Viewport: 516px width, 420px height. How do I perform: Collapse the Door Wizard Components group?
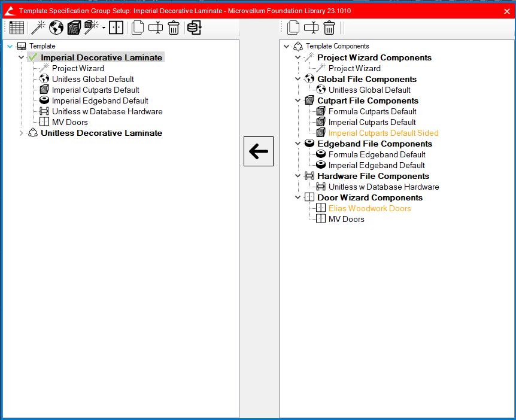coord(298,197)
